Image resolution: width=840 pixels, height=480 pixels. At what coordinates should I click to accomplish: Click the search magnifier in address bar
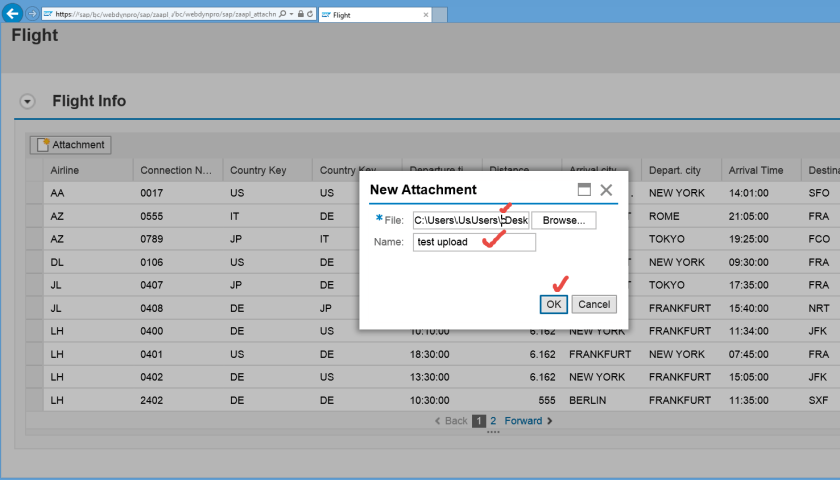[x=282, y=14]
